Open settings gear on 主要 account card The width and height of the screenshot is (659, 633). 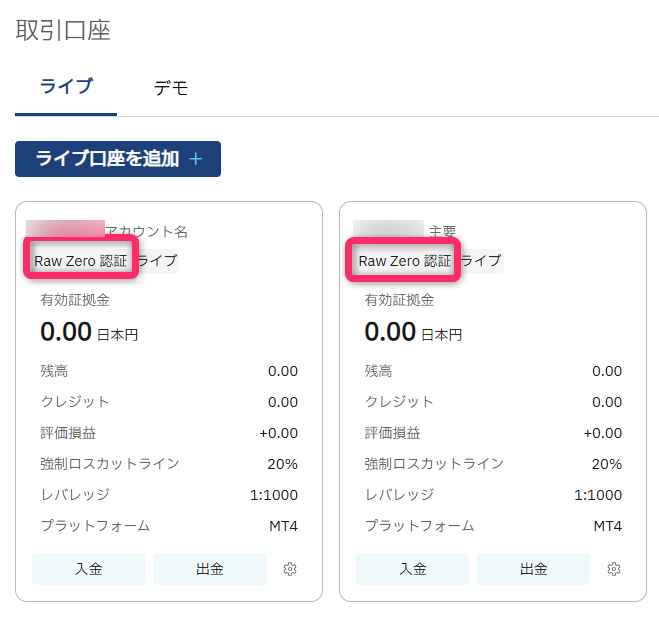click(614, 569)
